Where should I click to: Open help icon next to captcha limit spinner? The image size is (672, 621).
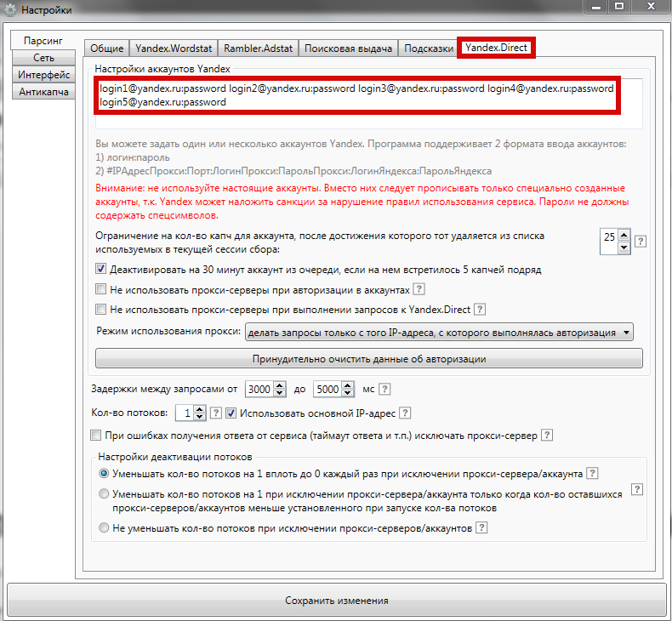tap(641, 242)
